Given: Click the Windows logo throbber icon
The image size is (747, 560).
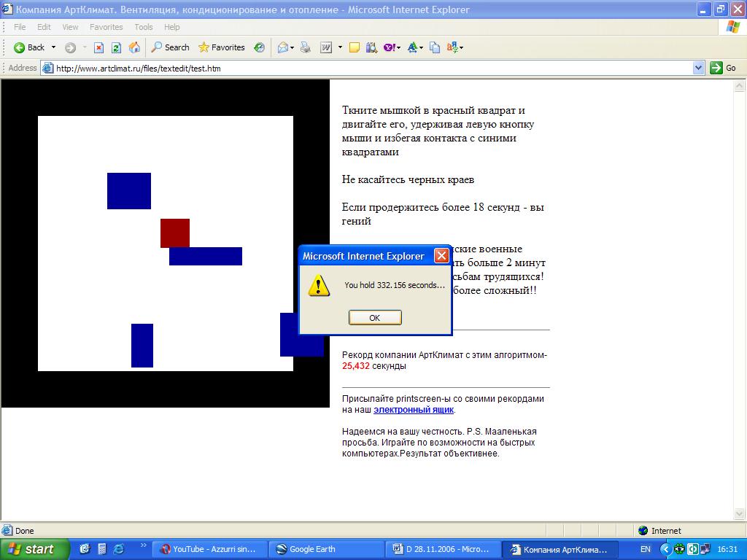Looking at the screenshot, I should (x=732, y=27).
